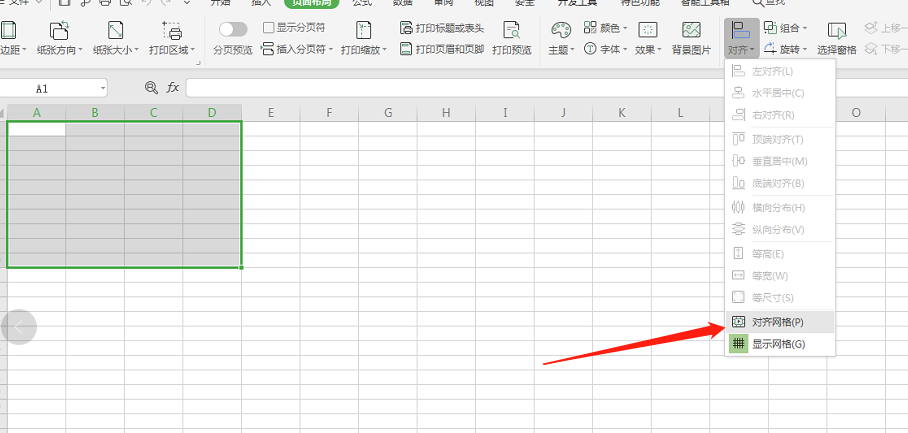The image size is (908, 433).
Task: Open the 效果 effects dropdown
Action: click(x=648, y=39)
